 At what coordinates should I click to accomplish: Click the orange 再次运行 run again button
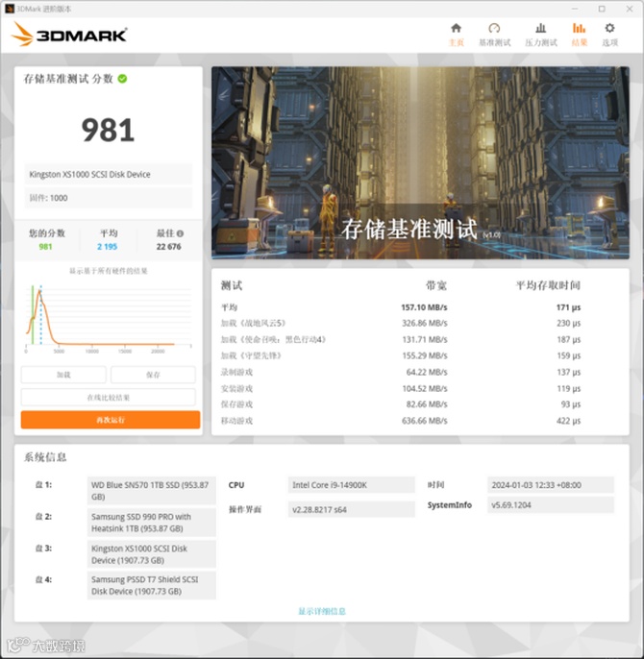[x=111, y=420]
